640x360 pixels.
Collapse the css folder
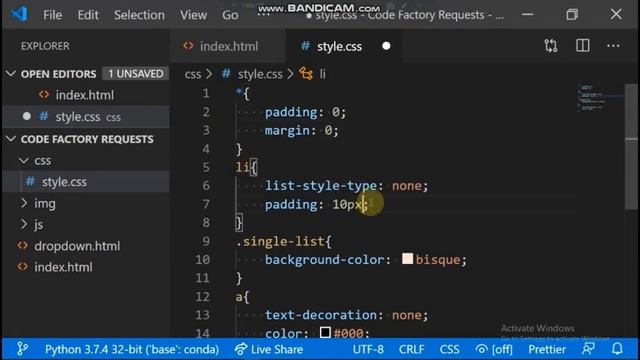[x=24, y=160]
